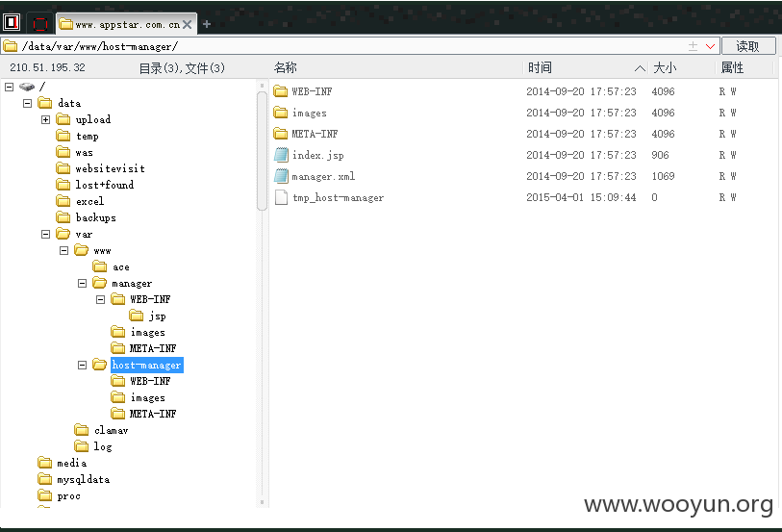Image resolution: width=782 pixels, height=532 pixels.
Task: Open the path history dropdown arrow
Action: [x=710, y=46]
